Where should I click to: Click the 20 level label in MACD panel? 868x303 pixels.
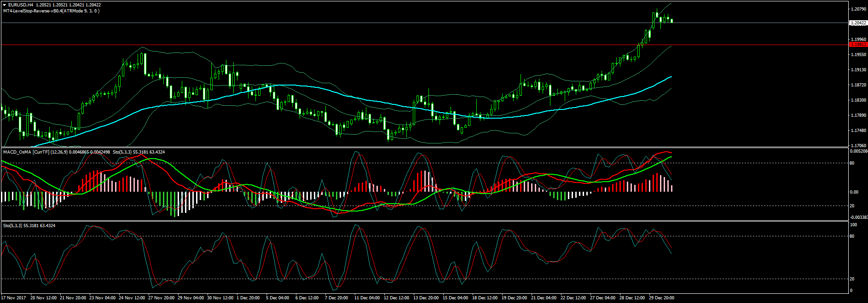[x=852, y=206]
